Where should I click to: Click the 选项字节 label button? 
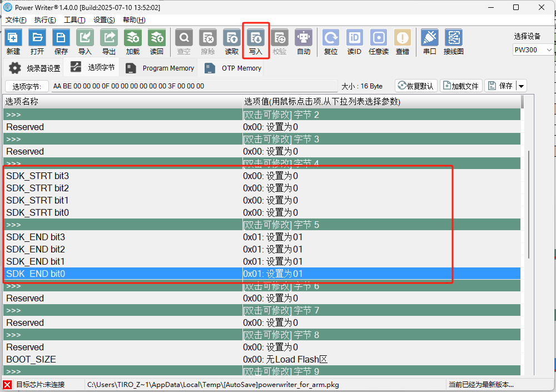(27, 87)
